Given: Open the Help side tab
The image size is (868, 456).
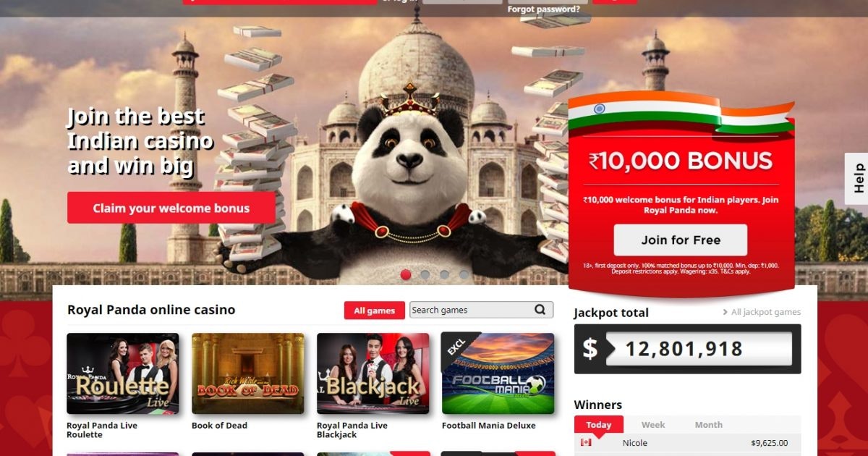Looking at the screenshot, I should [x=857, y=178].
